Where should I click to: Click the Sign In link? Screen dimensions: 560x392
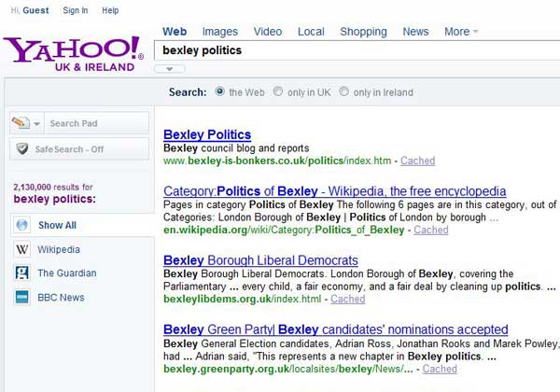point(76,10)
